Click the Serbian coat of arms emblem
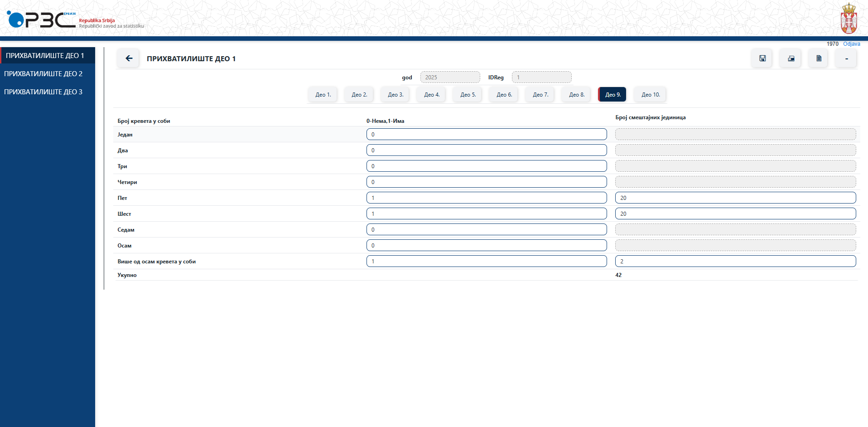868x427 pixels. [x=849, y=19]
